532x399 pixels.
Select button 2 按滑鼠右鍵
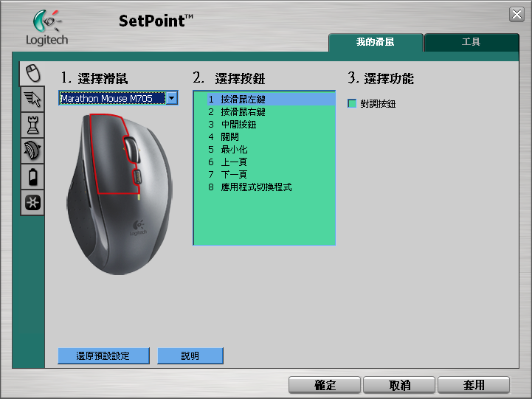coord(271,112)
